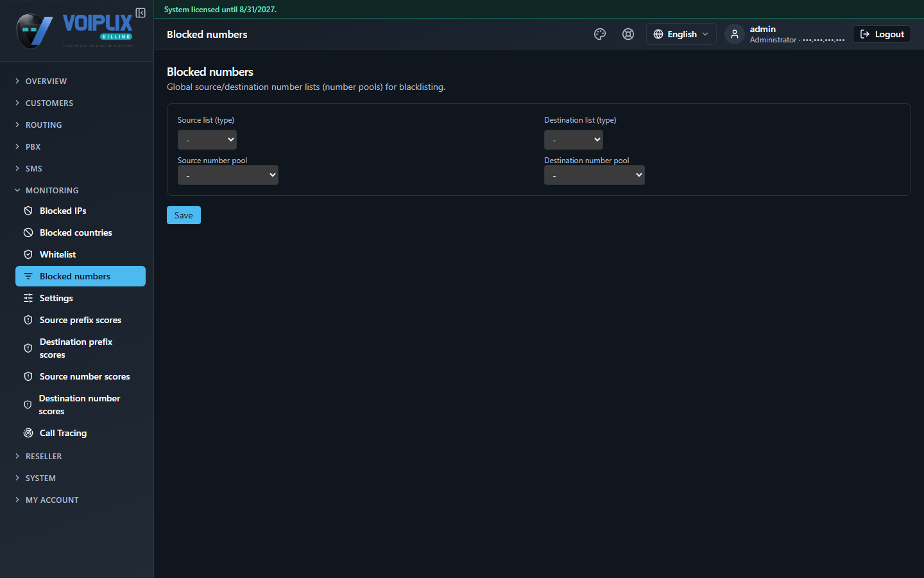Click the Blocked numbers filter icon

click(x=28, y=276)
